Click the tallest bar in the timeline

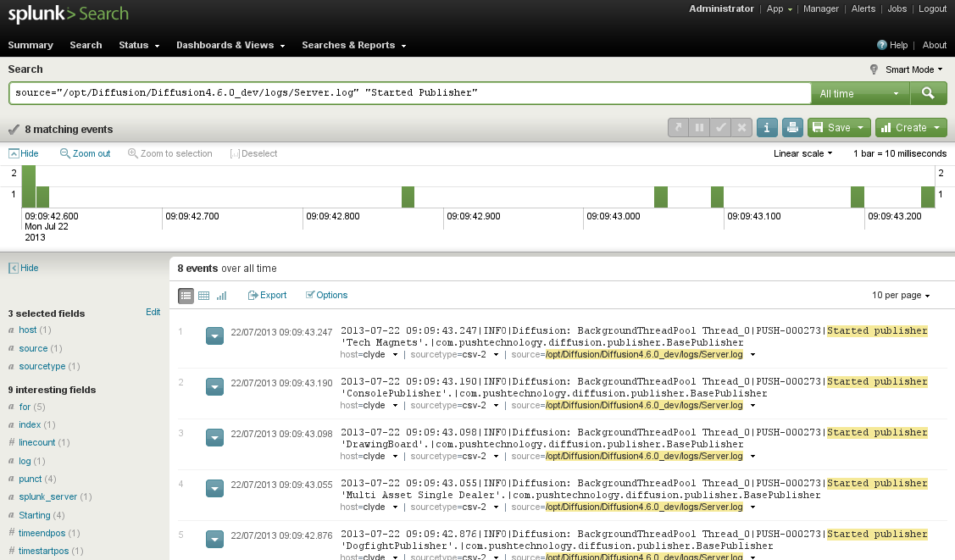click(28, 187)
